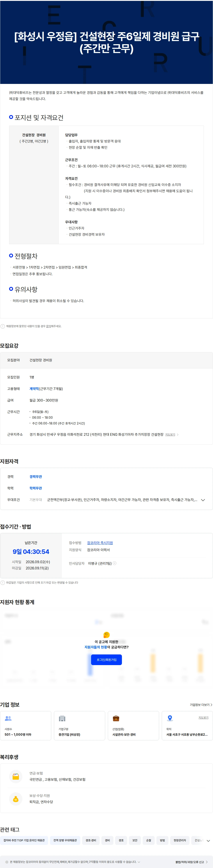213x868 pixels.
Task: Click the 계약직 employment type text
Action: (x=34, y=389)
